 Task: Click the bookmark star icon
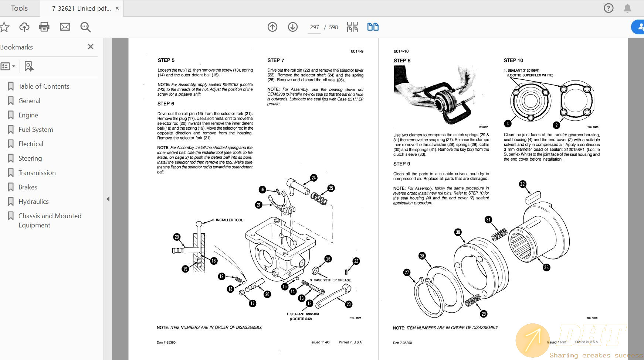(4, 27)
